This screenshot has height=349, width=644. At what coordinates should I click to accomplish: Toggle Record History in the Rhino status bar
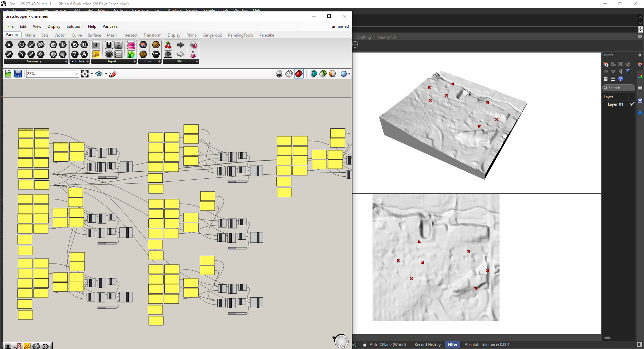click(428, 345)
